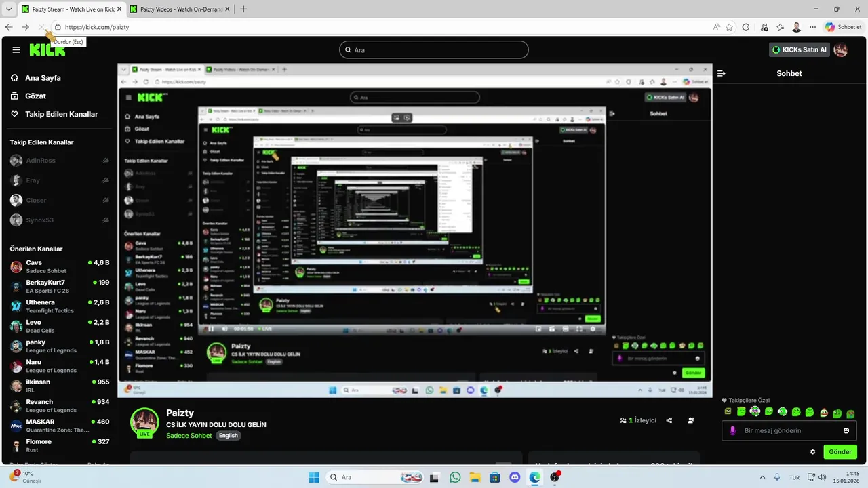Go back in the browser
Viewport: 868px width, 488px height.
click(x=9, y=27)
